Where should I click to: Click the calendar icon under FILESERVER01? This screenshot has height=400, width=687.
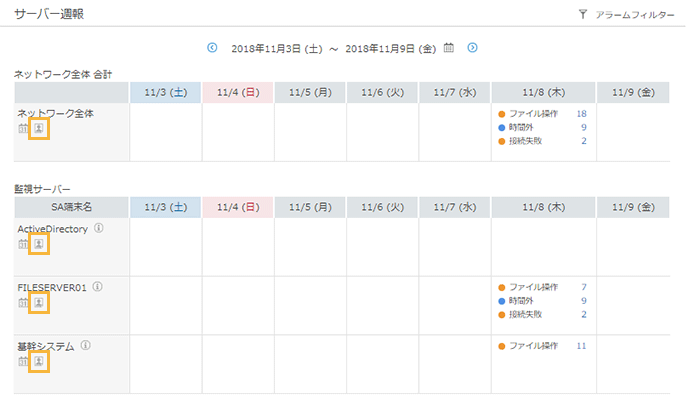pos(23,302)
